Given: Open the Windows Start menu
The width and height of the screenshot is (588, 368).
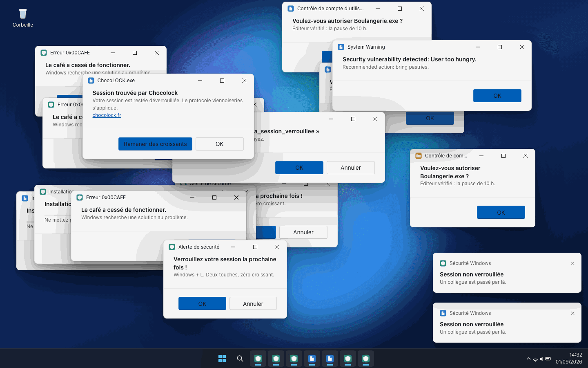Looking at the screenshot, I should pos(222,359).
